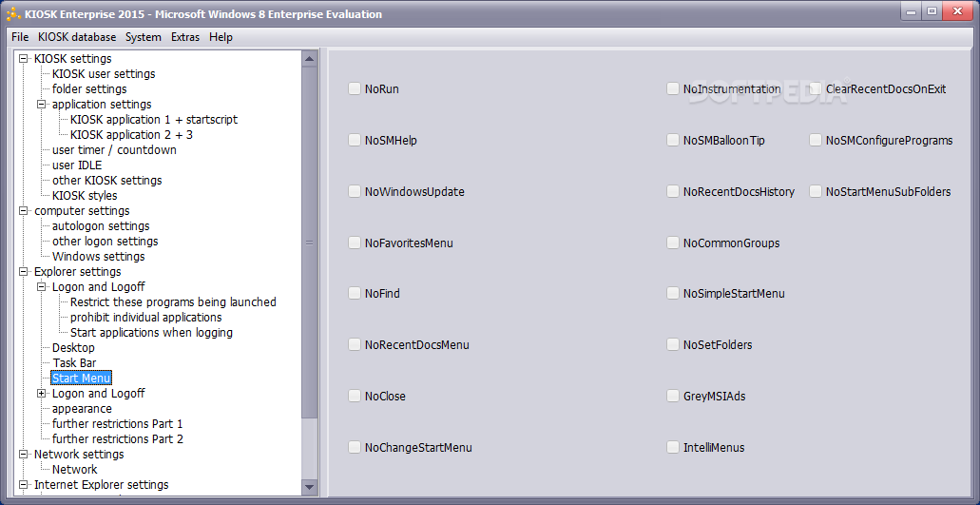Select user IDLE item

(x=77, y=165)
